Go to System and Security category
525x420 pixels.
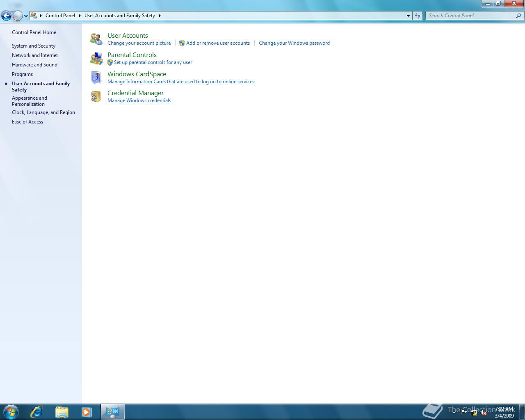coord(34,46)
